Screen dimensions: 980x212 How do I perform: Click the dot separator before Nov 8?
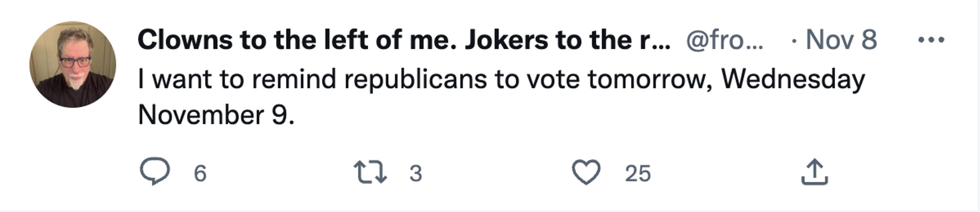[x=794, y=40]
